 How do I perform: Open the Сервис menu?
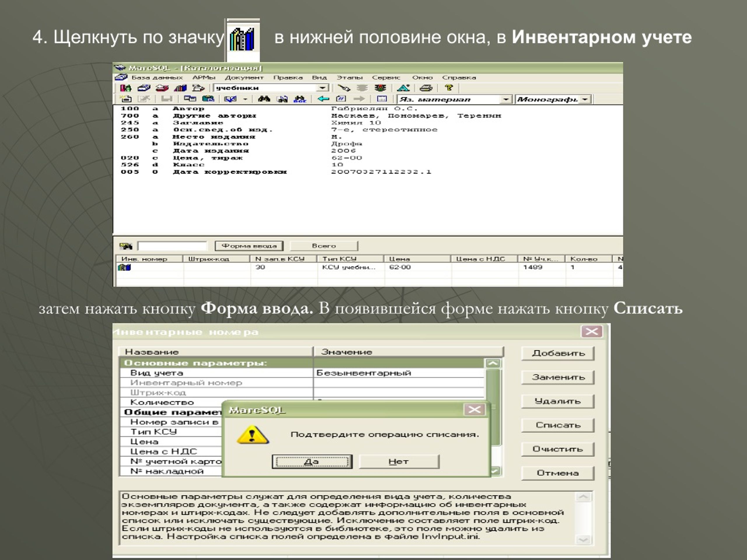(x=386, y=78)
